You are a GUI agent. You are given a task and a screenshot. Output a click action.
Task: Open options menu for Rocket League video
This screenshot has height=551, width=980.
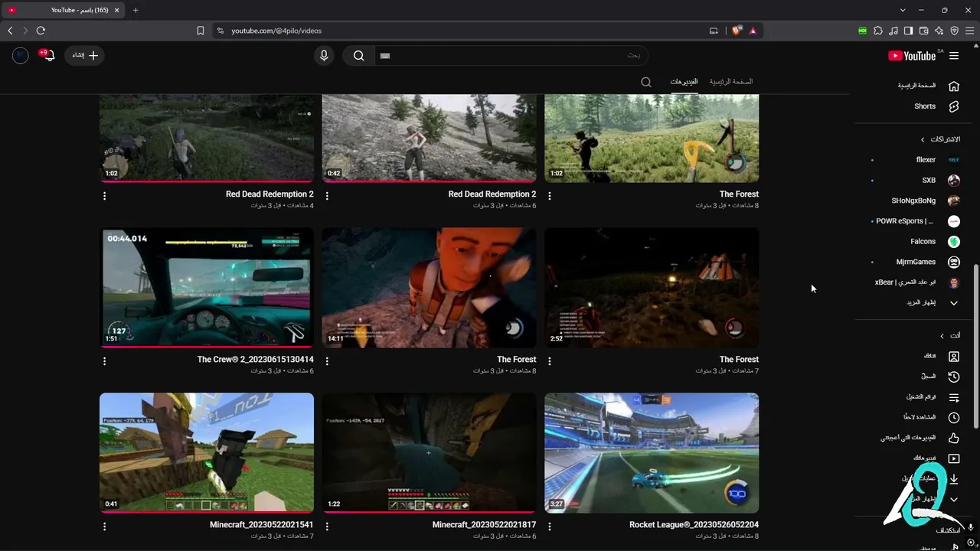pyautogui.click(x=550, y=527)
